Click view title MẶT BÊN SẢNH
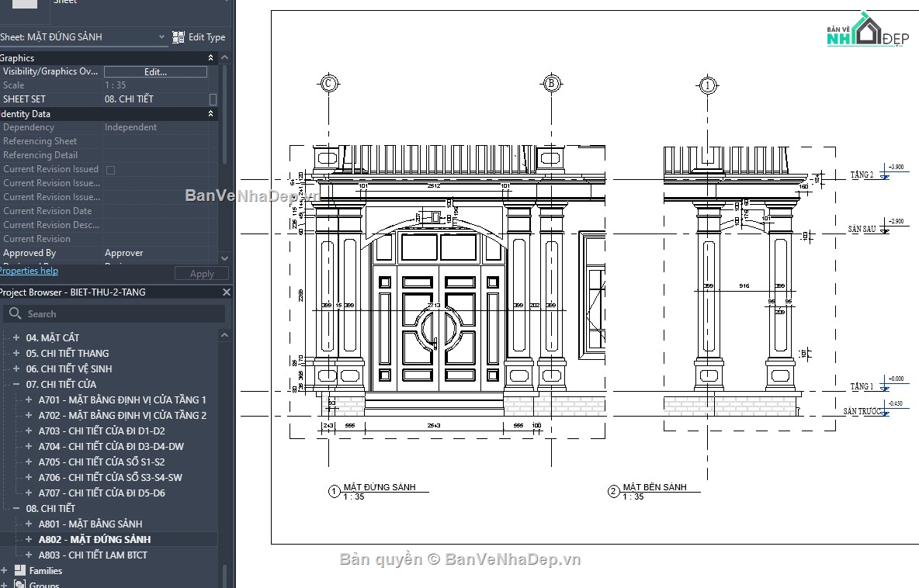Screen dimensions: 919x588 [654, 486]
